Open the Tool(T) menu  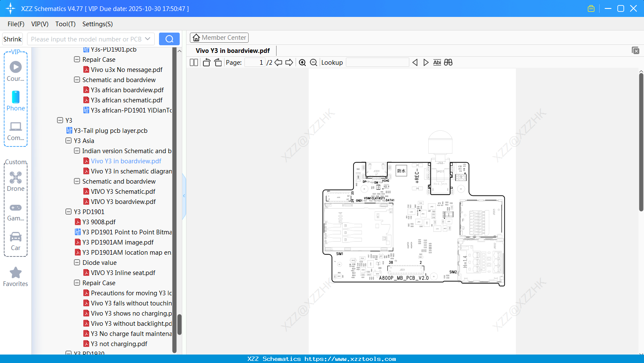65,24
